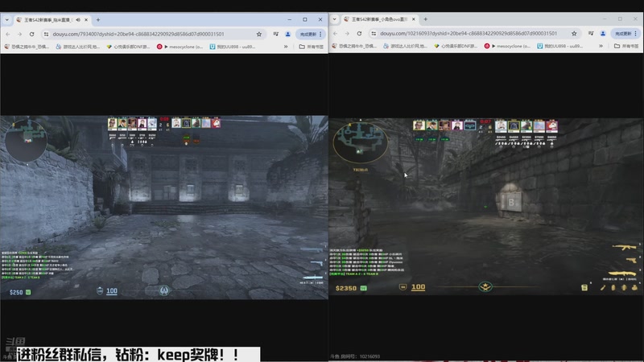This screenshot has width=644, height=362.
Task: Select the 小角色ovo tab in the 10216093 window
Action: 379,19
